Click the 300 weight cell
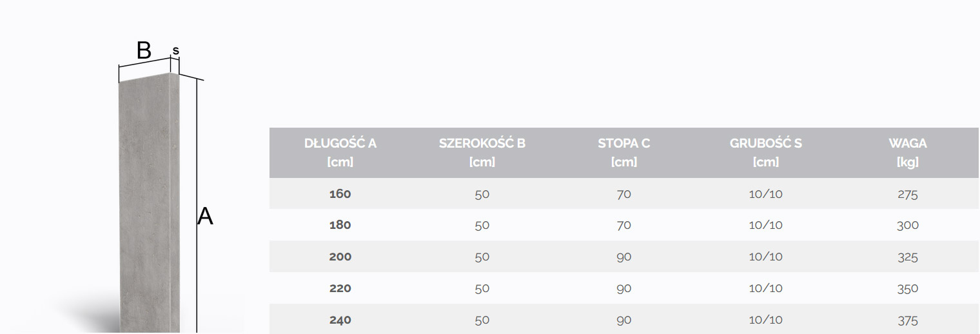The width and height of the screenshot is (980, 334). click(x=908, y=226)
